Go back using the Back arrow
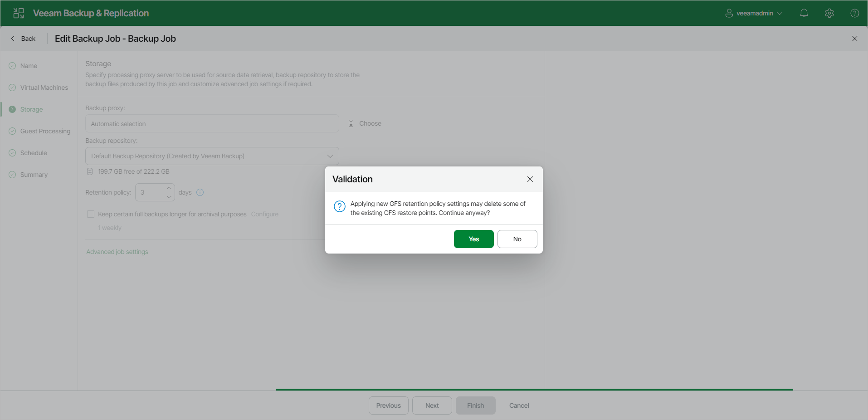 pos(23,39)
